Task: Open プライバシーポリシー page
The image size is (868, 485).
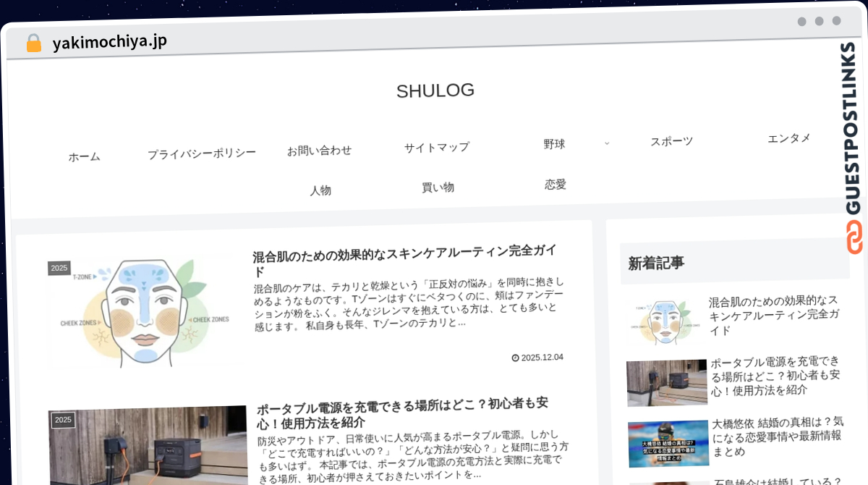Action: tap(202, 153)
